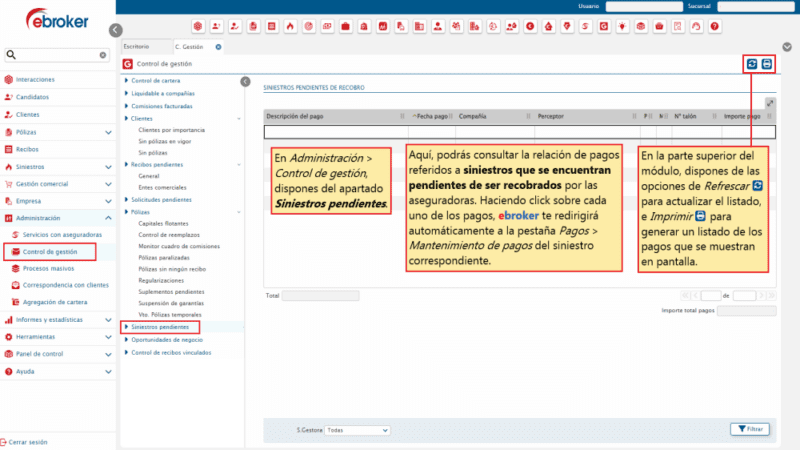Open the S.Gestora dropdown
The image size is (800, 450).
357,430
